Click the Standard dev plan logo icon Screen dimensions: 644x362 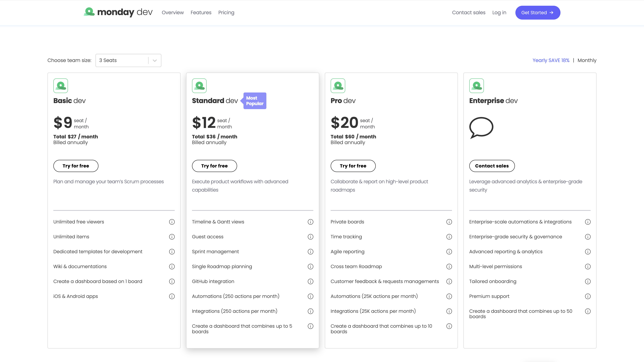pos(199,86)
